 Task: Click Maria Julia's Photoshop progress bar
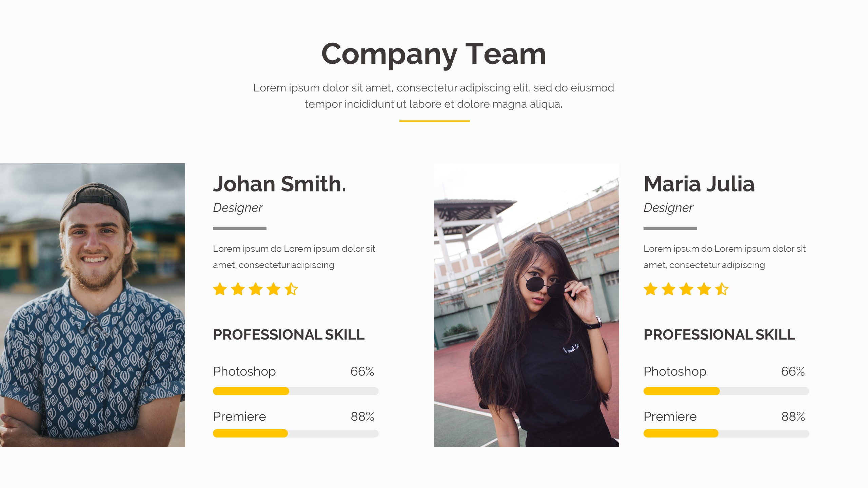(726, 391)
